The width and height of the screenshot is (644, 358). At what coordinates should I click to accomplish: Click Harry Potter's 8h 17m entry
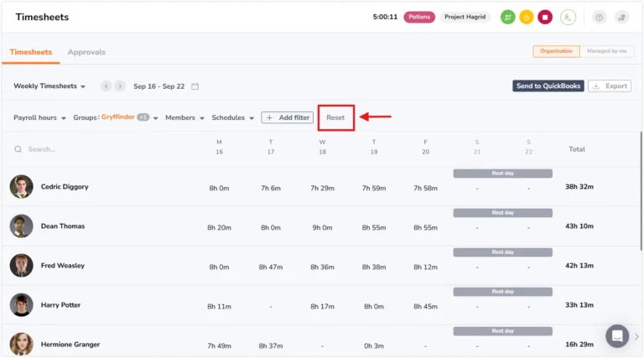tap(322, 306)
